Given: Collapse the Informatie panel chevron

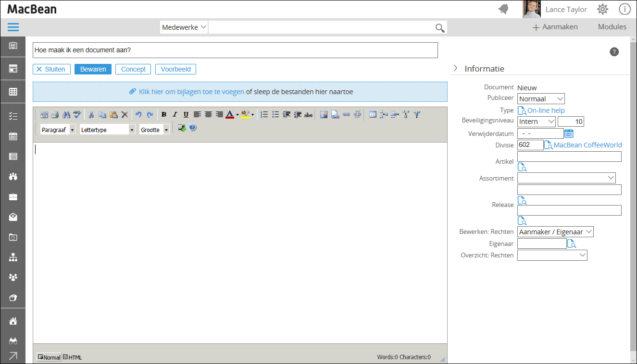Looking at the screenshot, I should pyautogui.click(x=455, y=68).
